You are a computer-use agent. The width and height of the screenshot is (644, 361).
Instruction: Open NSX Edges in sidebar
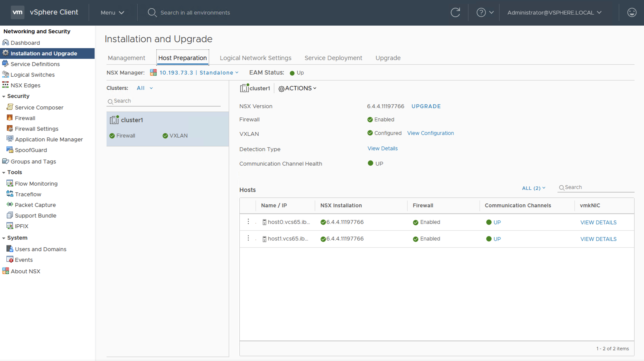(25, 85)
